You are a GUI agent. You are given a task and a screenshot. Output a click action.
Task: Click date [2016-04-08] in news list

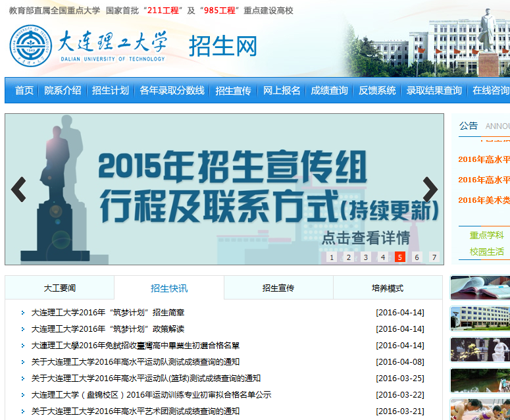click(x=400, y=362)
